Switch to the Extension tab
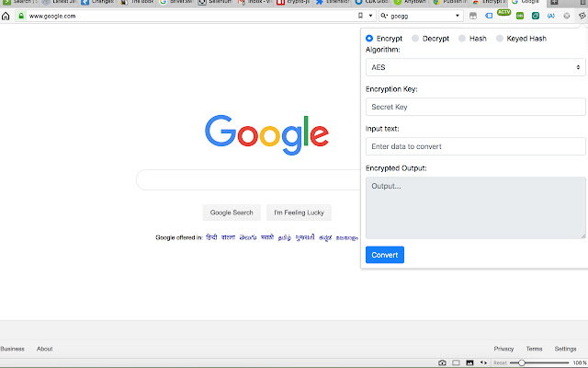Viewport: 588px width, 368px height. pyautogui.click(x=333, y=2)
